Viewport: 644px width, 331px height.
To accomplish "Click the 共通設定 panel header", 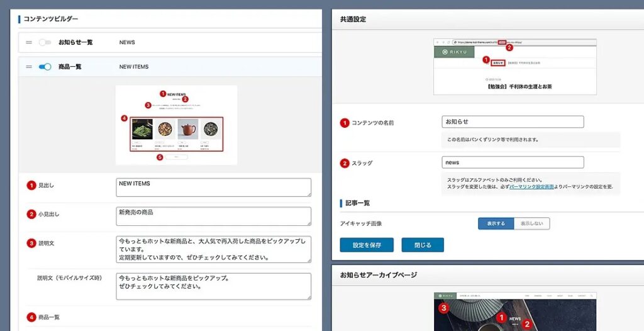I will coord(488,20).
